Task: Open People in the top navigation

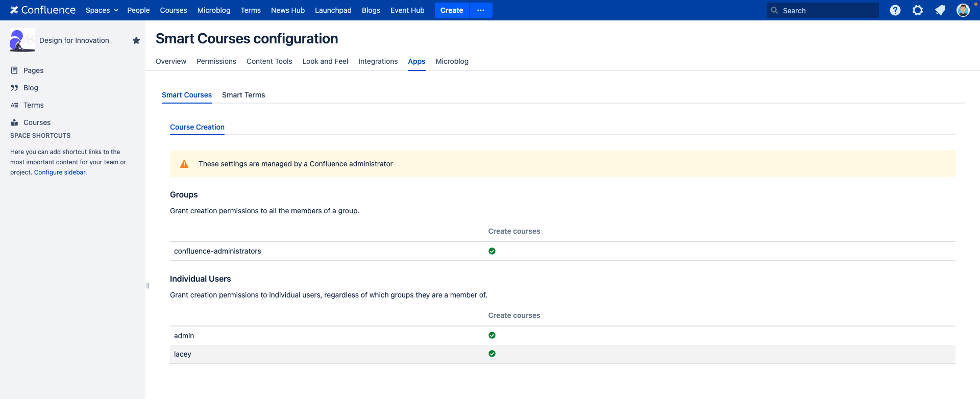Action: tap(138, 10)
